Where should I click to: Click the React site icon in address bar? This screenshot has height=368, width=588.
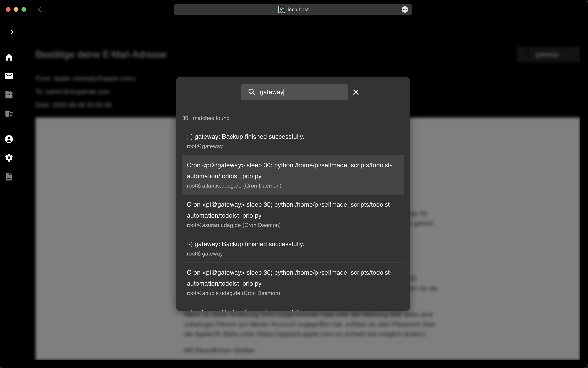282,9
